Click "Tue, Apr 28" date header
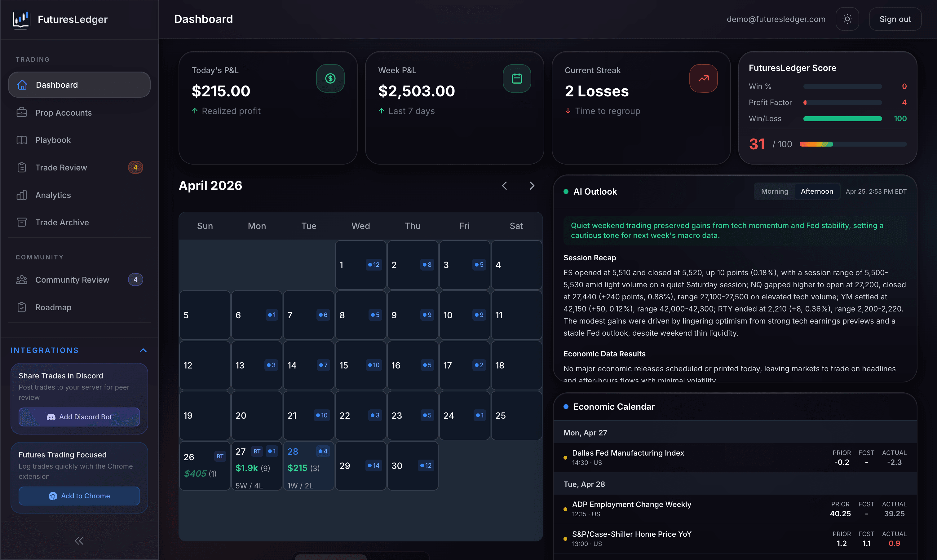937x560 pixels. tap(584, 484)
